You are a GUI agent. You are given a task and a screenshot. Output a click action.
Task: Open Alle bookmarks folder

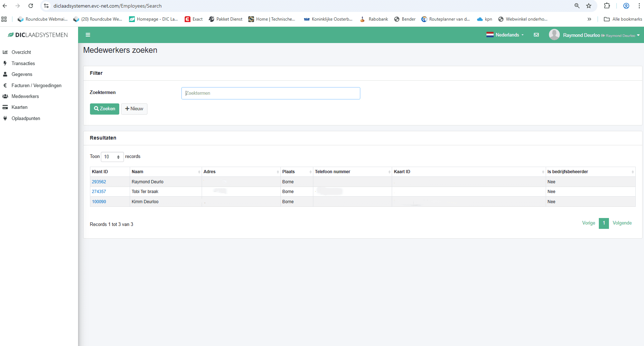[x=623, y=19]
